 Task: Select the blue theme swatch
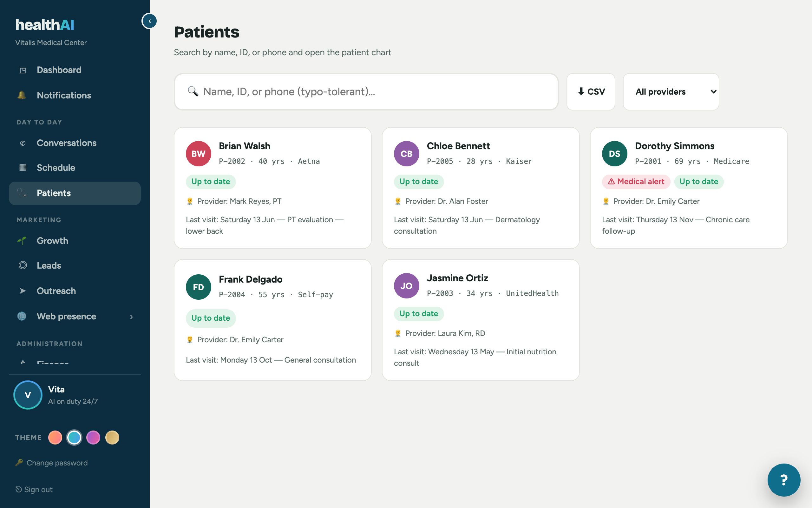point(74,438)
